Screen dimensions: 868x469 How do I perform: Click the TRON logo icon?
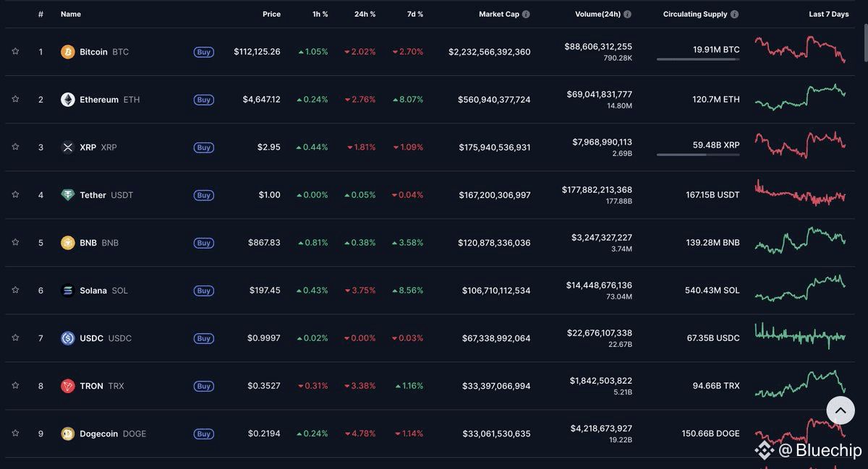[x=68, y=386]
